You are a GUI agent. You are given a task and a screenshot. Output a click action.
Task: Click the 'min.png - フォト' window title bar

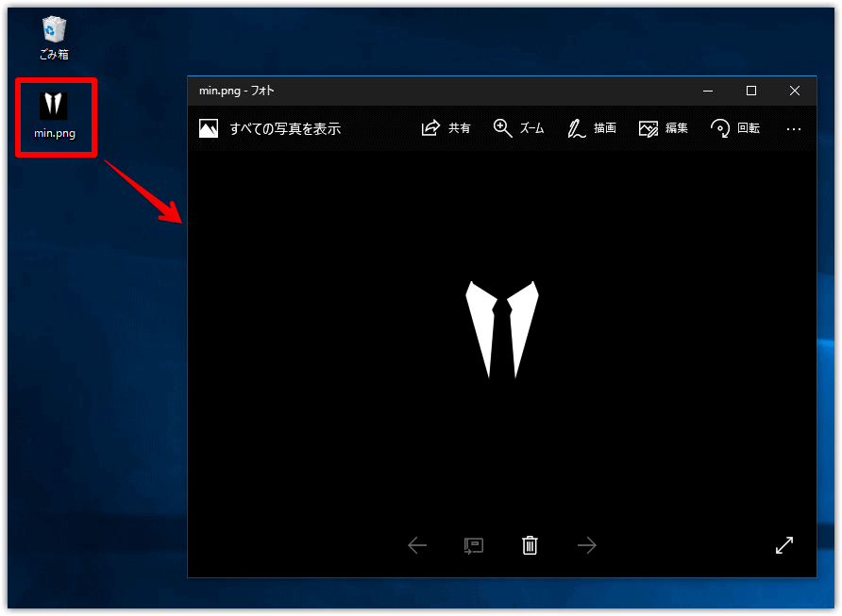[425, 91]
